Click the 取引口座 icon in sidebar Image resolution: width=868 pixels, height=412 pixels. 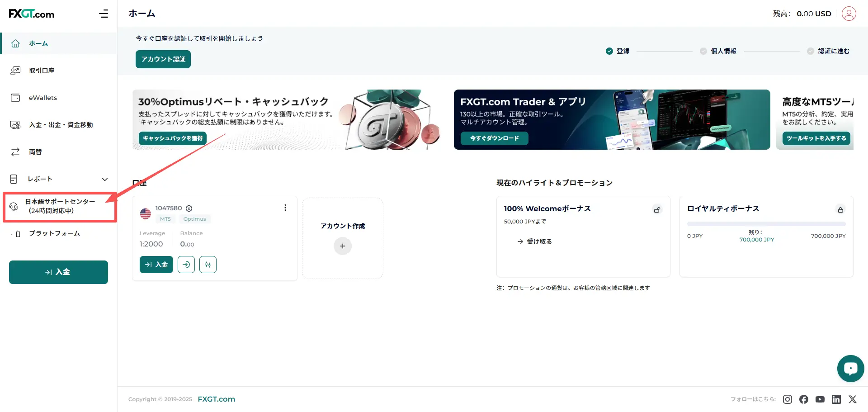(15, 71)
